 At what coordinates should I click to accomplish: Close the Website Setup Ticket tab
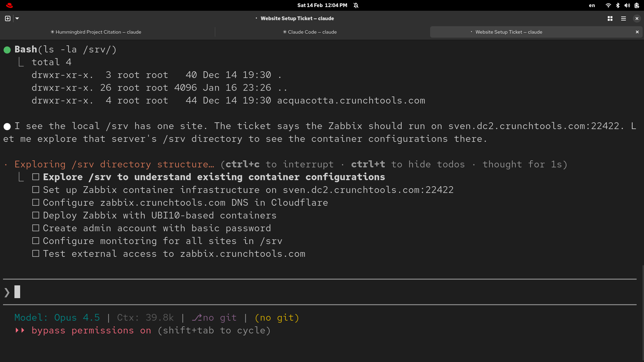pos(637,32)
